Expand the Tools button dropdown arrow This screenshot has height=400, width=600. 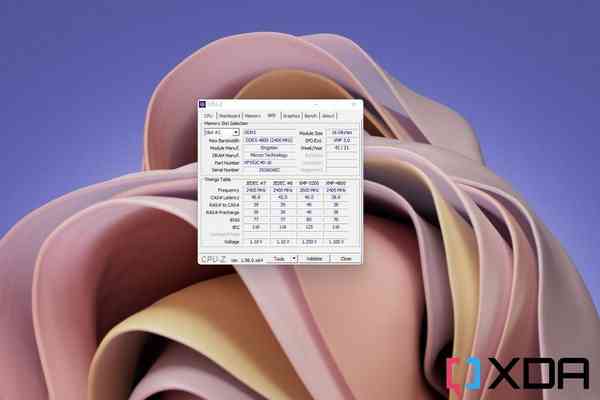click(296, 258)
